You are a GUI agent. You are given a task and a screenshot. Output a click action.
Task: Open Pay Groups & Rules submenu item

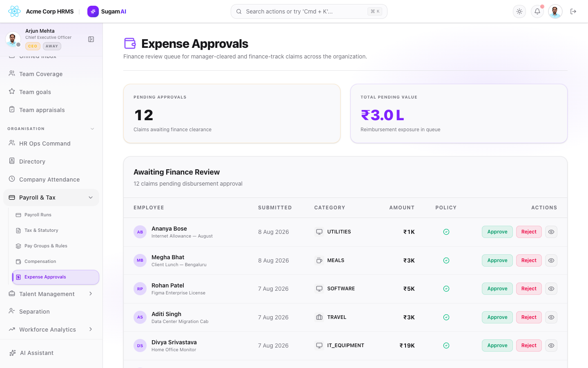(56, 246)
